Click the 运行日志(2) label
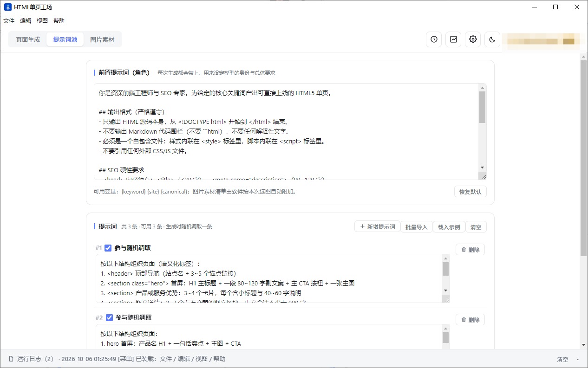The height and width of the screenshot is (368, 588). pyautogui.click(x=36, y=359)
